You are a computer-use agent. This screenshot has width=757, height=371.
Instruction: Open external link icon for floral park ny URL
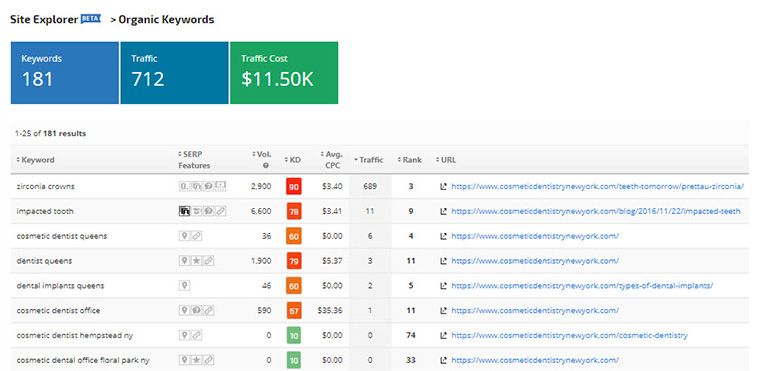click(x=443, y=360)
